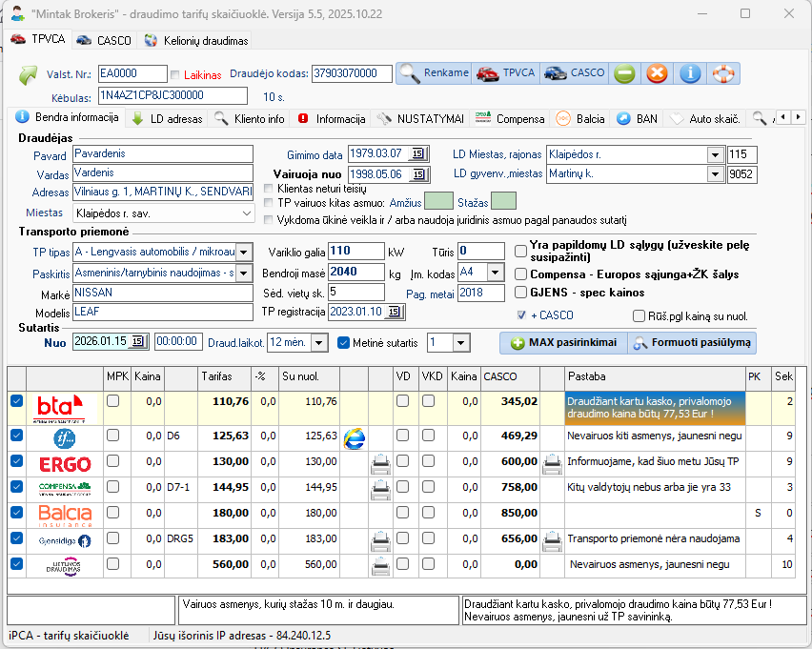Click the Internet Explorer icon in If row

click(355, 437)
